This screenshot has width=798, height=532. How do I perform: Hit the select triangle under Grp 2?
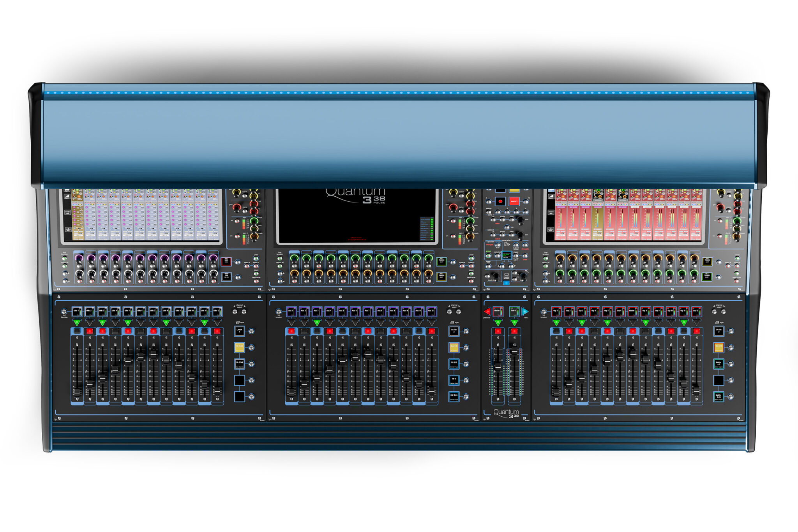pyautogui.click(x=569, y=322)
